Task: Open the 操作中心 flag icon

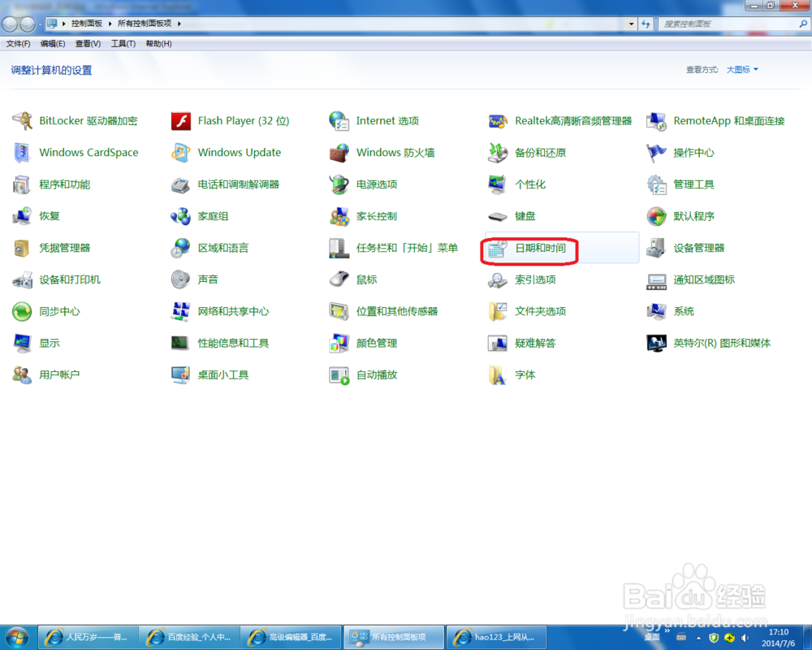Action: (x=656, y=153)
